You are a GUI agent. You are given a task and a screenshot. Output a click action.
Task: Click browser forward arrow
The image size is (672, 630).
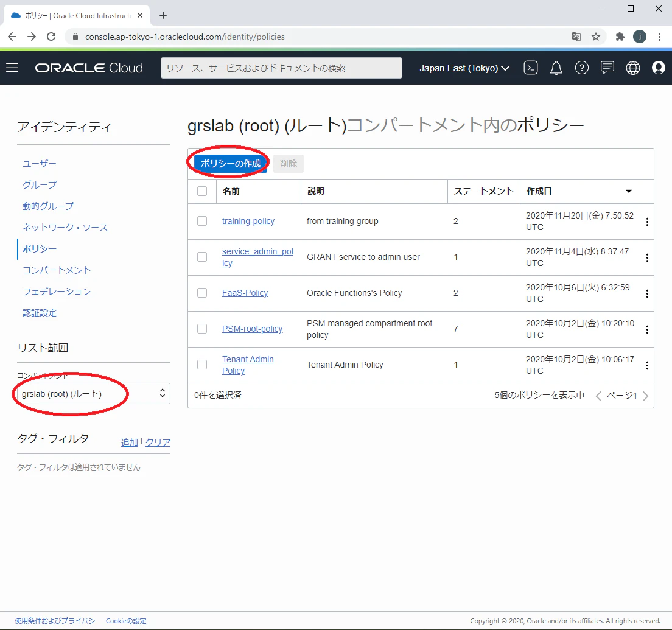coord(32,37)
